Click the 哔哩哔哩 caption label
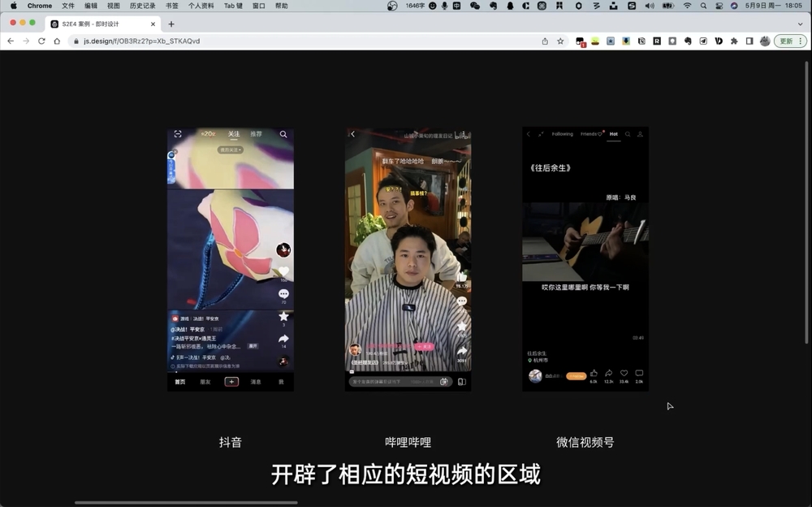The height and width of the screenshot is (507, 812). pyautogui.click(x=408, y=442)
